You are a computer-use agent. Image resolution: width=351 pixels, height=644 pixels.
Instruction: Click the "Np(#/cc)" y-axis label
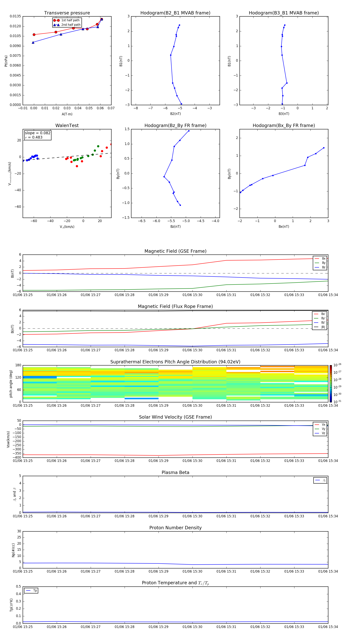pyautogui.click(x=13, y=550)
